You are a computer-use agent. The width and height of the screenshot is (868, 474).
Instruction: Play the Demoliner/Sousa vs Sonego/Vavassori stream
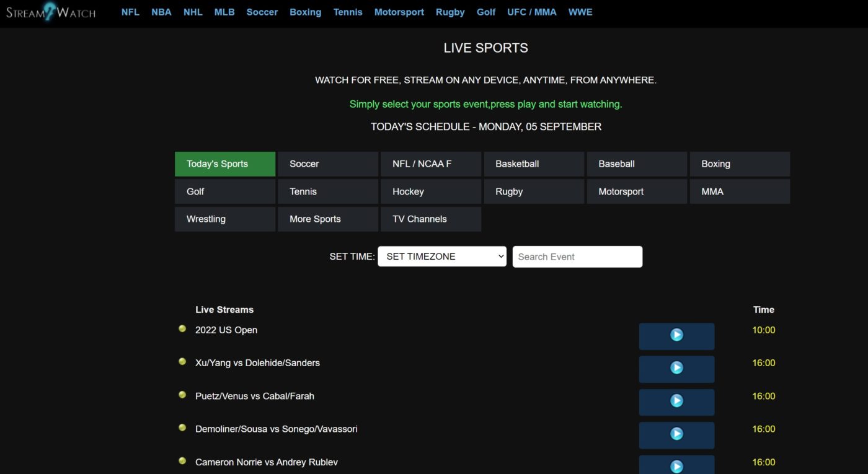pyautogui.click(x=676, y=434)
